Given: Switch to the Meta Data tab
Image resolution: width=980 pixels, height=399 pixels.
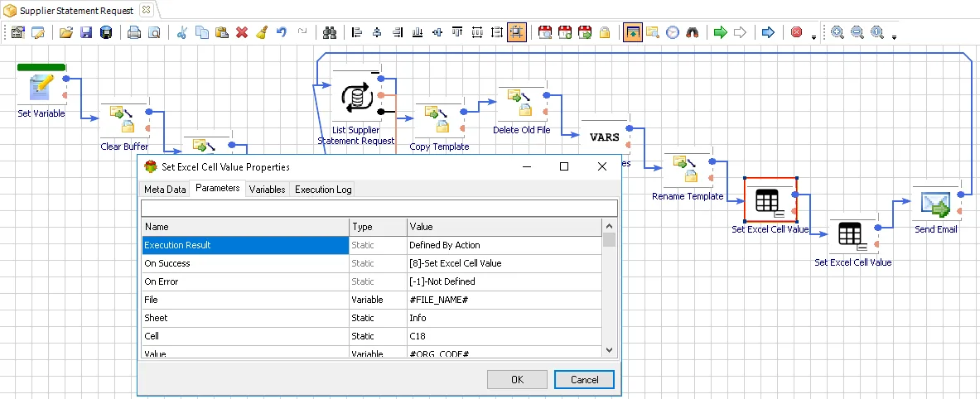Looking at the screenshot, I should (x=165, y=190).
